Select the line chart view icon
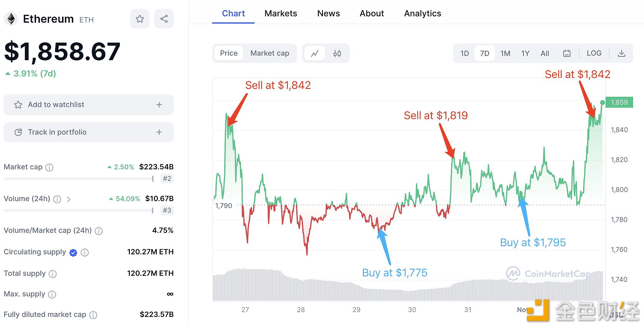The width and height of the screenshot is (644, 326). [x=315, y=54]
